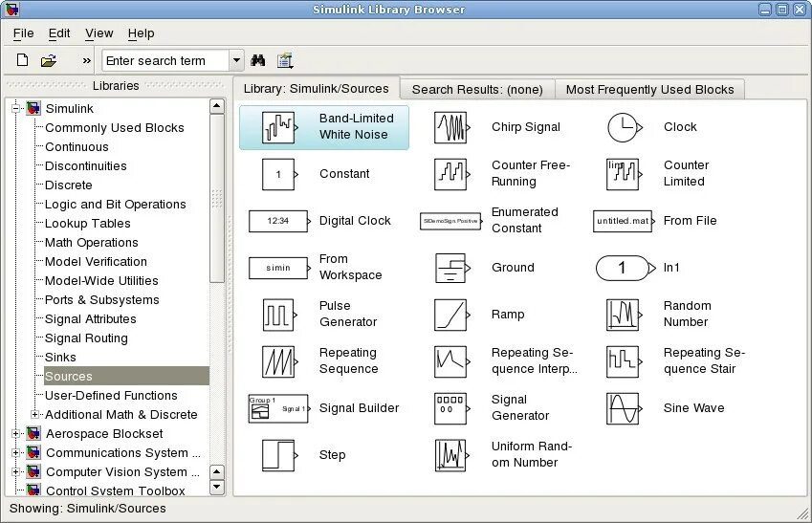Select the Clock block icon
Image resolution: width=812 pixels, height=523 pixels.
coord(625,127)
